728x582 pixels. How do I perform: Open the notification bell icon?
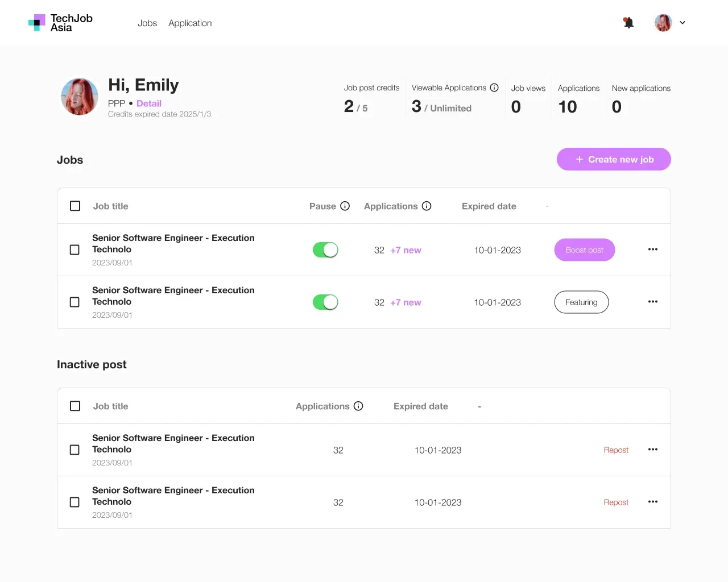628,23
